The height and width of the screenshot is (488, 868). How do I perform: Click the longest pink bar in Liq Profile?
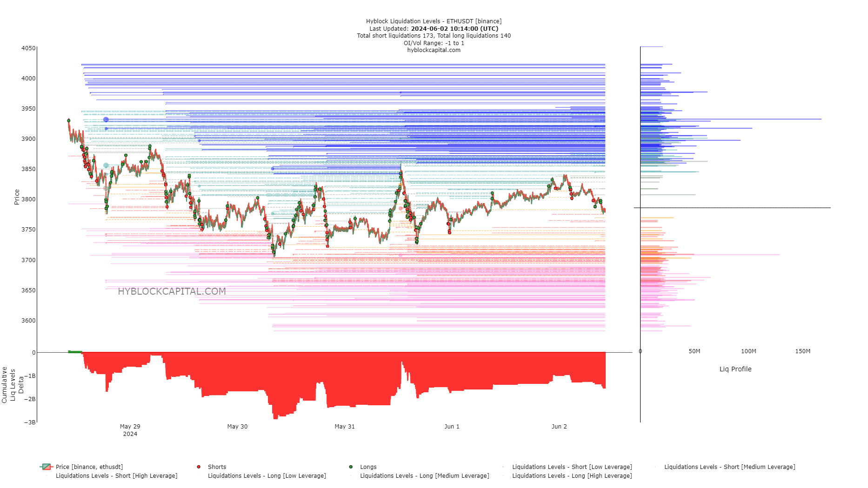pos(710,255)
